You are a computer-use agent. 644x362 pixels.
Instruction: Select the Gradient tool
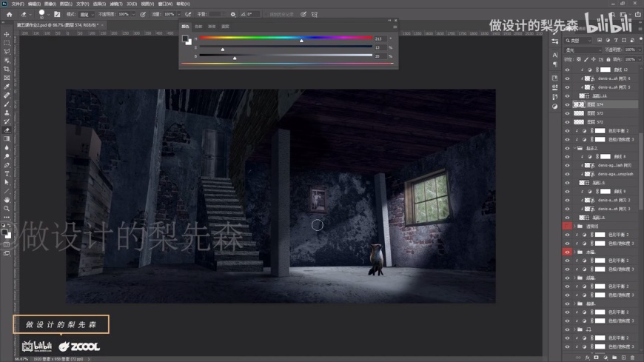coord(7,139)
